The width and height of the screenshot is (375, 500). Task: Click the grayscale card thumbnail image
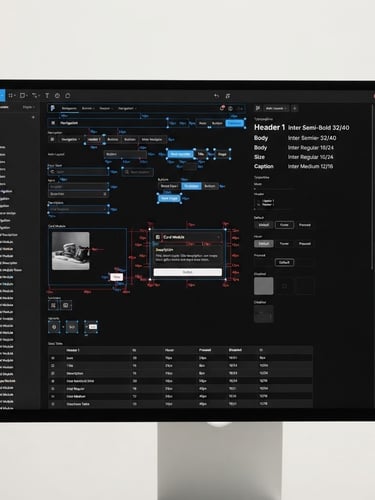point(71,251)
